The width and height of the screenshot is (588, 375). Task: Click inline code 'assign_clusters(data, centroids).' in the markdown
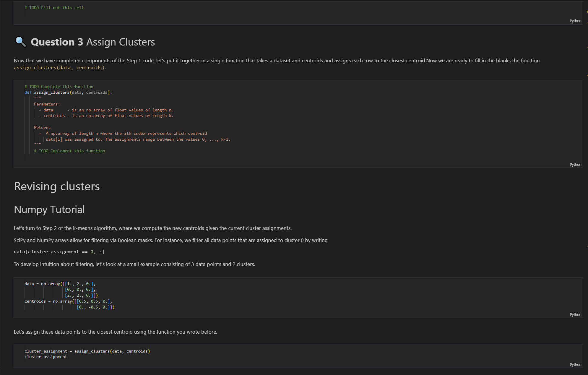[60, 68]
